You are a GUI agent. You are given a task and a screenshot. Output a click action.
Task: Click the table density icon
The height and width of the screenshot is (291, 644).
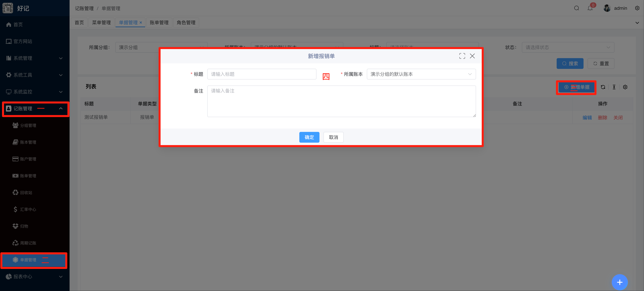click(x=614, y=87)
